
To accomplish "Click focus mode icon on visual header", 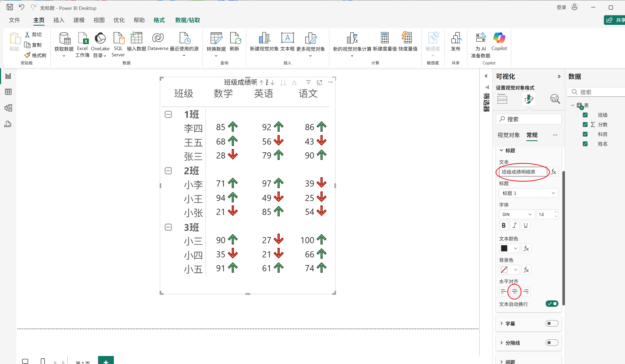I will pyautogui.click(x=319, y=82).
